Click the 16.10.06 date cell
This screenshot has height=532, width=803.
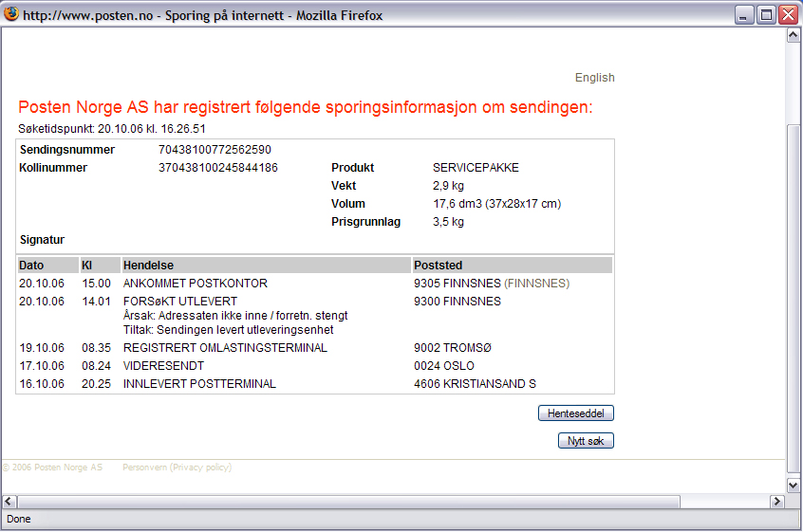click(x=42, y=384)
